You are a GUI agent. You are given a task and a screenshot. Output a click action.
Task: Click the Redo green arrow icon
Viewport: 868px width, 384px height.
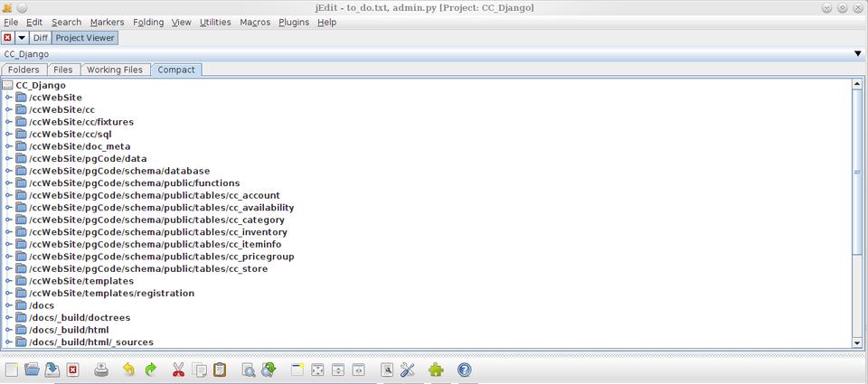pyautogui.click(x=151, y=370)
